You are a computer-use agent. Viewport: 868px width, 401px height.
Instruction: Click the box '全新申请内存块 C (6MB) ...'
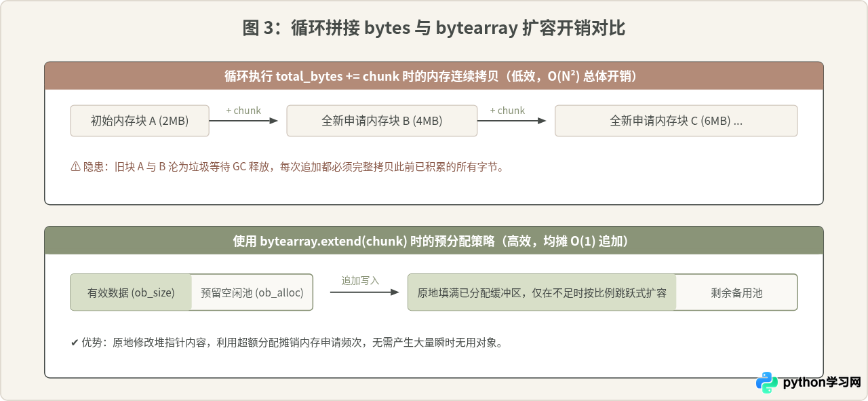pos(676,121)
